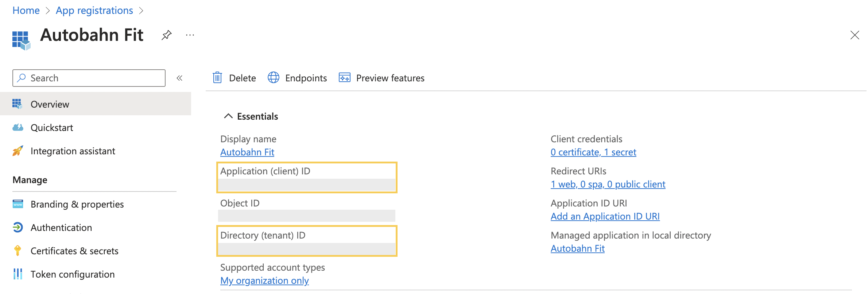
Task: Click the Object ID label
Action: [x=240, y=203]
